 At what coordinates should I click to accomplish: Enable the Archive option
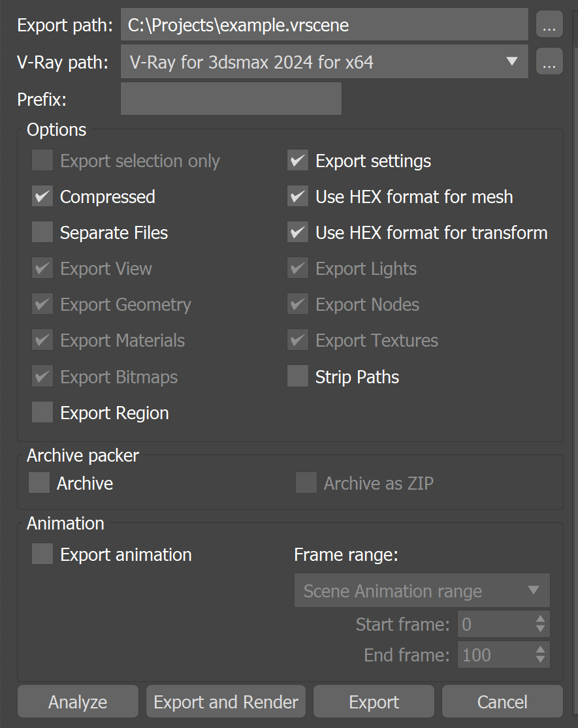click(38, 483)
